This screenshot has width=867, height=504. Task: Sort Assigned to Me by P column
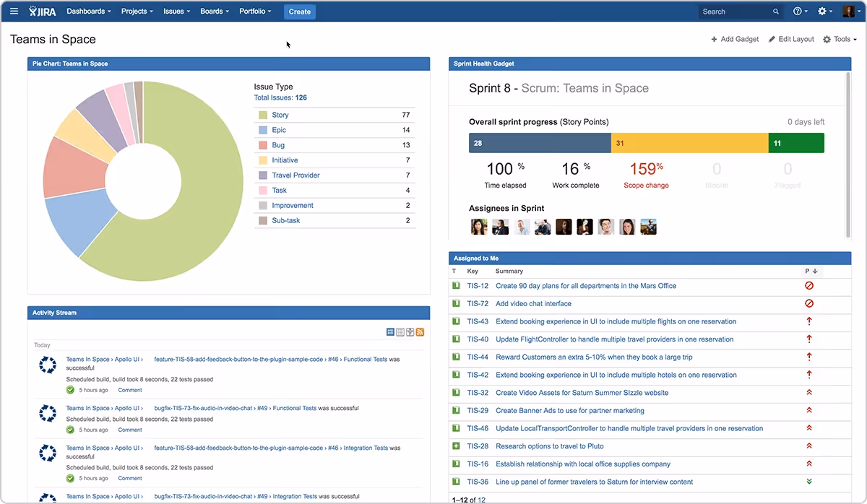point(811,271)
